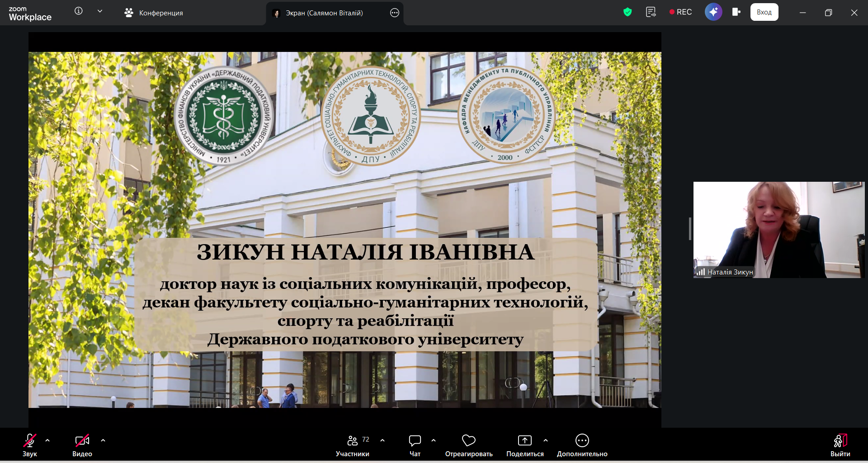
Task: Expand the dropdown chevron beside info icon
Action: [100, 11]
